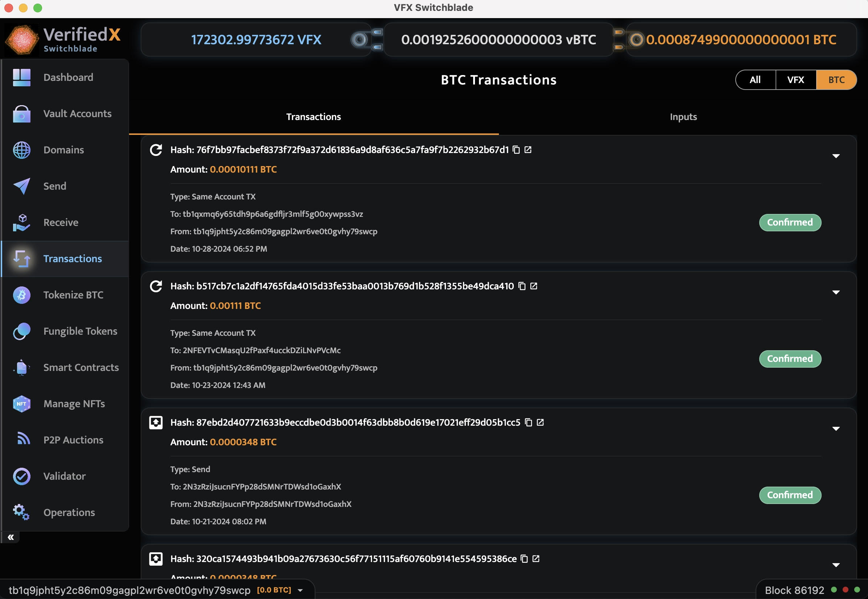Click refresh icon on 0.00010111 BTC transaction
Viewport: 868px width, 599px height.
tap(156, 150)
